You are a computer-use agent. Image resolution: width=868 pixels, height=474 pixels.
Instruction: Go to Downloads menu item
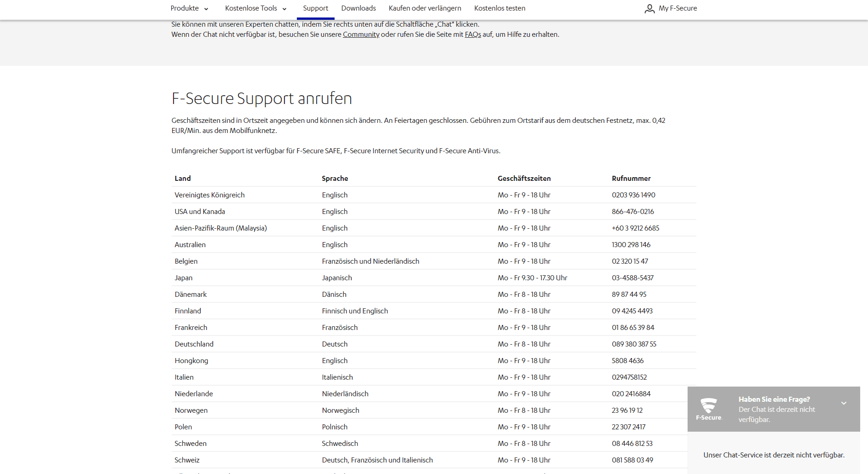point(359,8)
